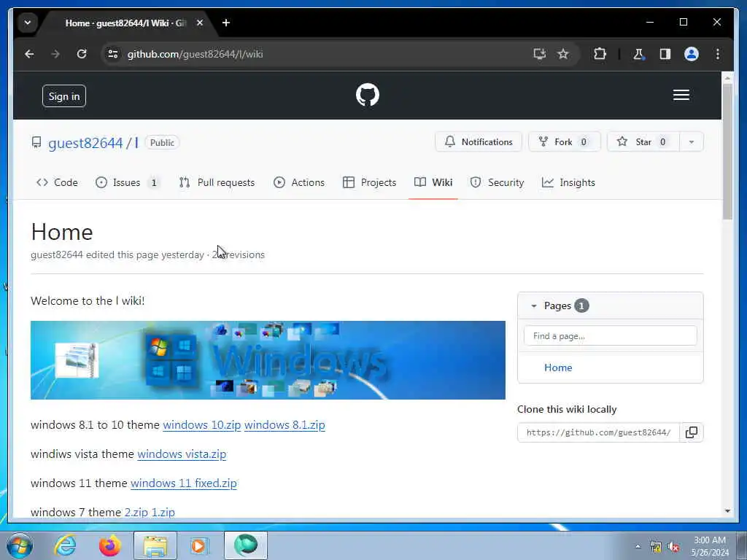Open the Projects tab
Screen dimensions: 747x560
[369, 182]
